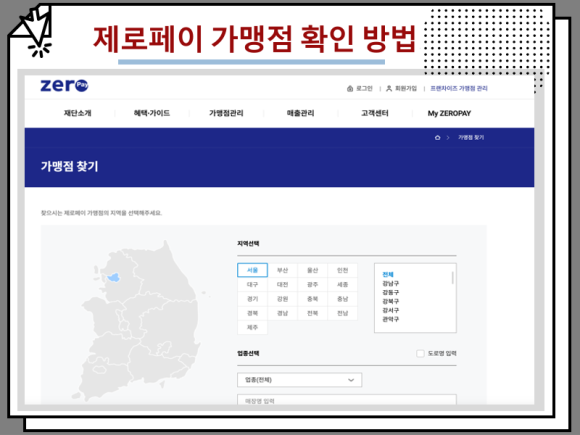Select the 경기 region button
The height and width of the screenshot is (435, 580).
tap(252, 299)
